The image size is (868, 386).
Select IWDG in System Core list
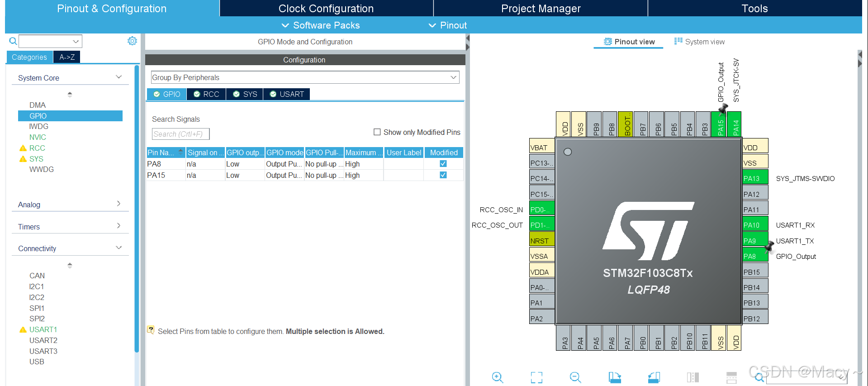tap(39, 126)
